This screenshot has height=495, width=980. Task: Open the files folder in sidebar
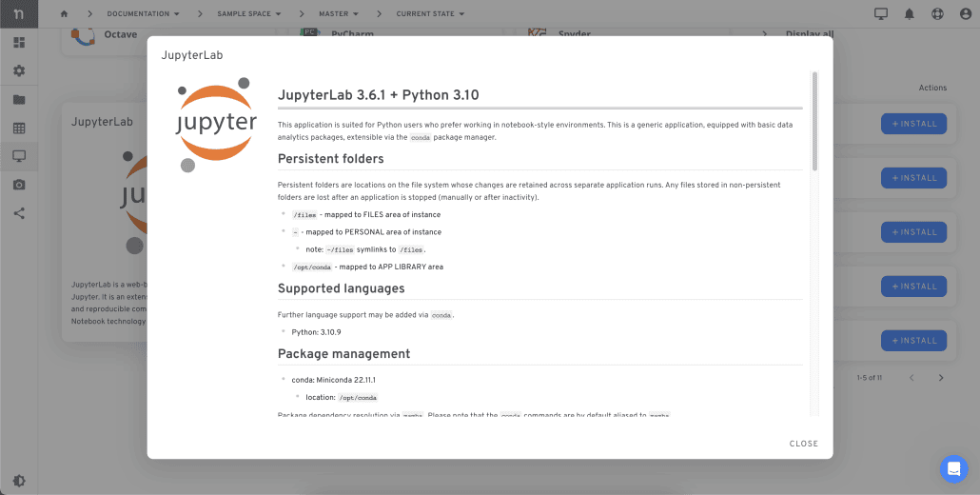coord(19,100)
